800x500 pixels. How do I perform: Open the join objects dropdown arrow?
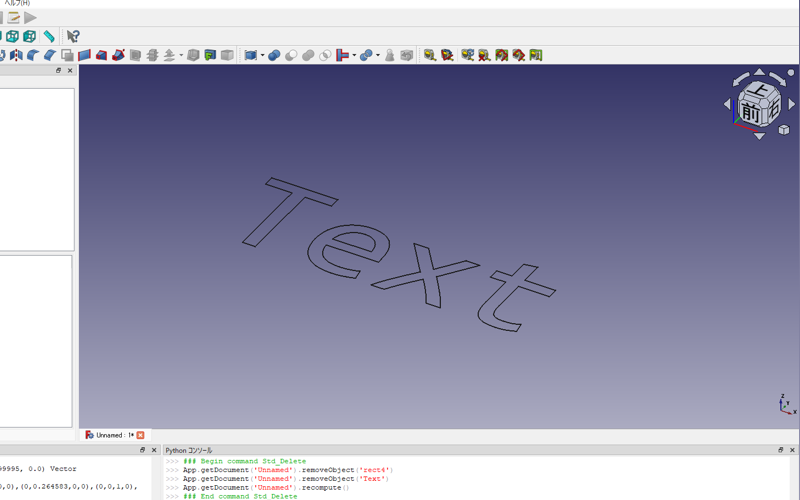tap(354, 55)
